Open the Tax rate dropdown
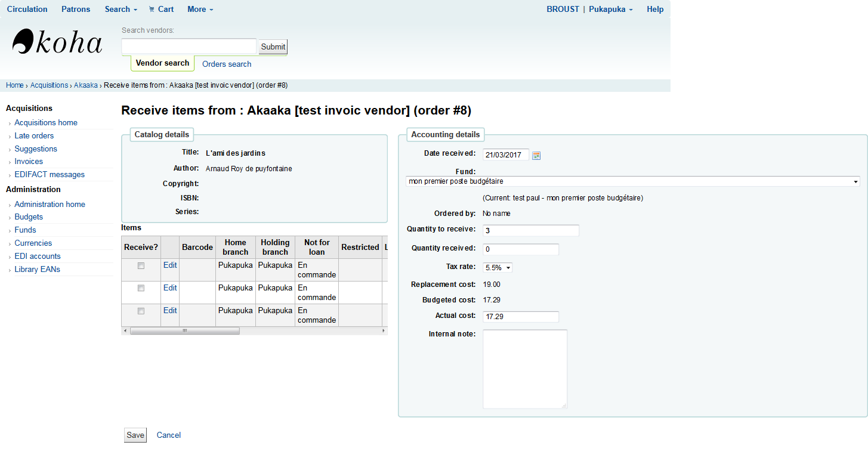 (498, 268)
